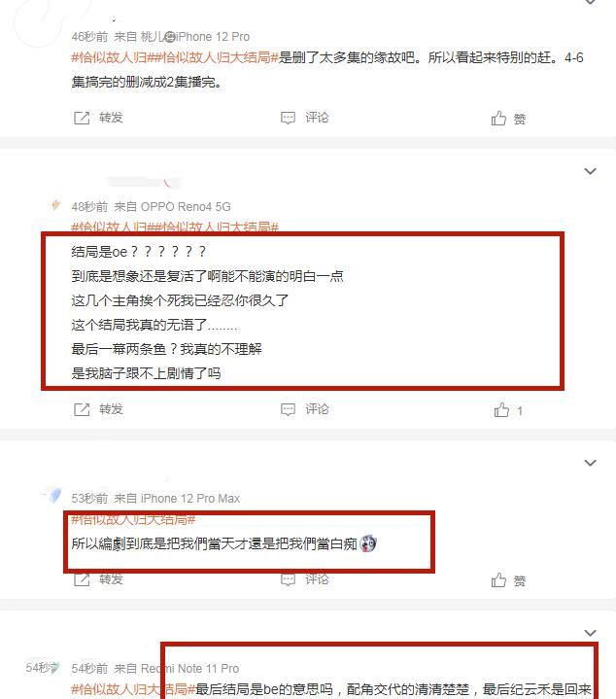Like the iPhone 12 Pro Max post
Image resolution: width=616 pixels, height=699 pixels.
[x=498, y=580]
